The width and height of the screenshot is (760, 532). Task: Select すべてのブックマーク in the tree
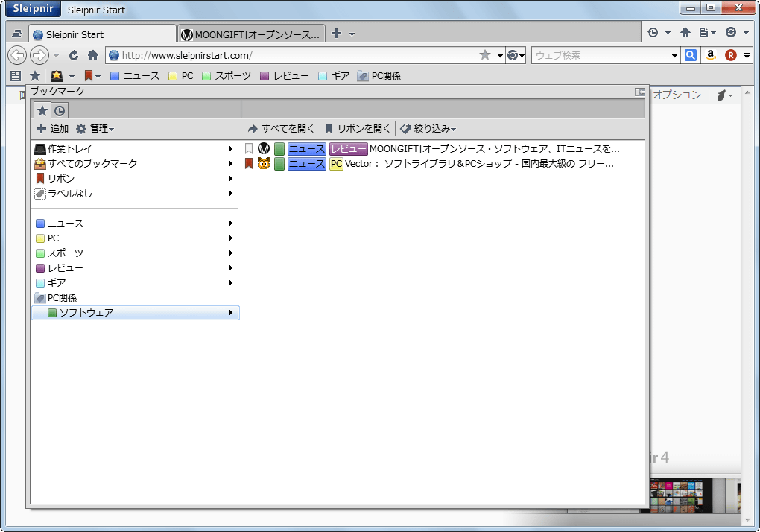tap(135, 164)
